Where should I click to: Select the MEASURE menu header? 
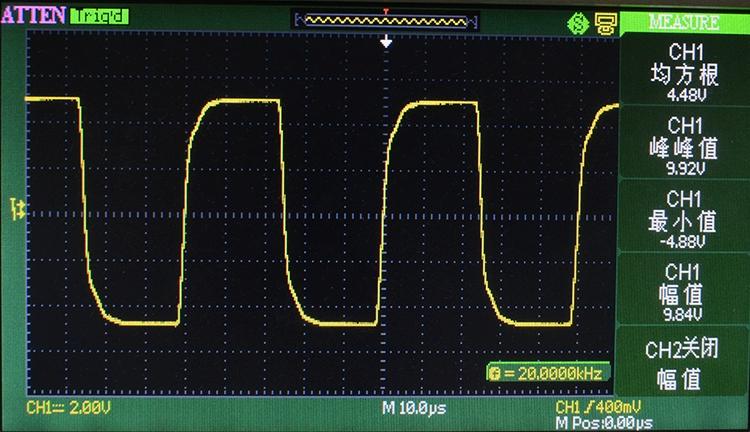click(x=684, y=22)
